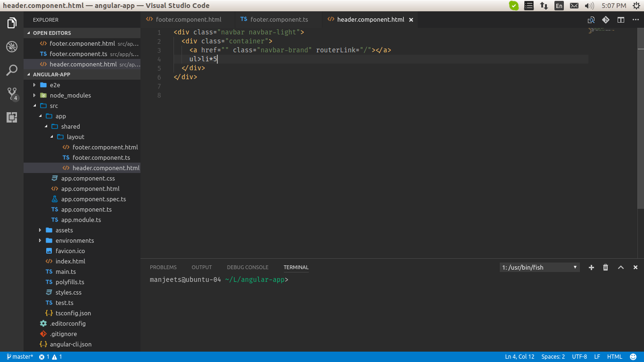Open the editor more actions ellipsis
The image size is (644, 362).
(636, 20)
